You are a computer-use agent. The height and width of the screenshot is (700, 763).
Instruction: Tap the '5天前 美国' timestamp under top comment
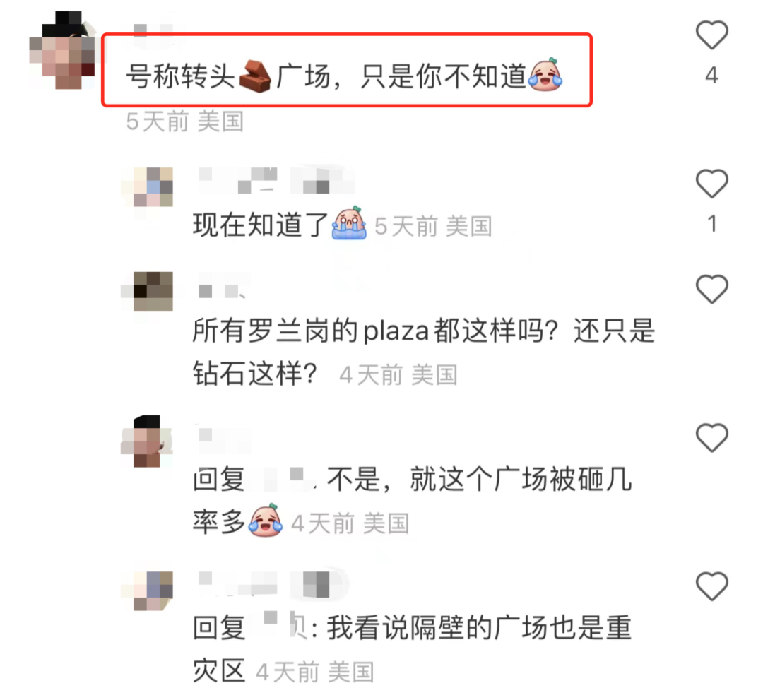[x=184, y=121]
